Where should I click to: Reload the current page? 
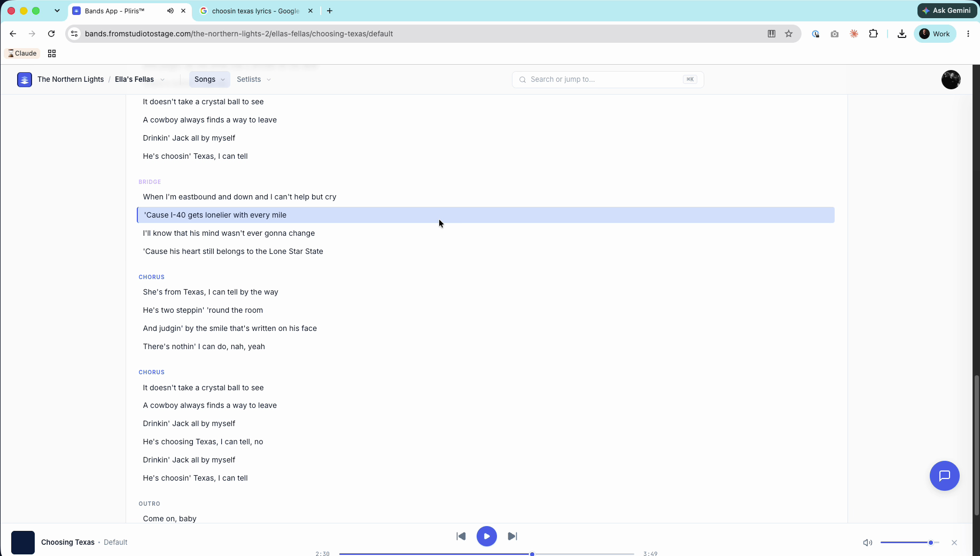[x=51, y=34]
